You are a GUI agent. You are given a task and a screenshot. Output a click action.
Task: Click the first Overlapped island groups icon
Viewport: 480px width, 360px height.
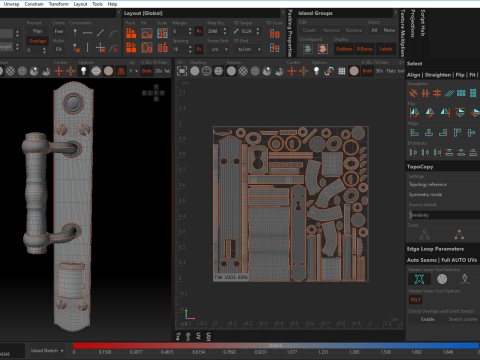(308, 49)
